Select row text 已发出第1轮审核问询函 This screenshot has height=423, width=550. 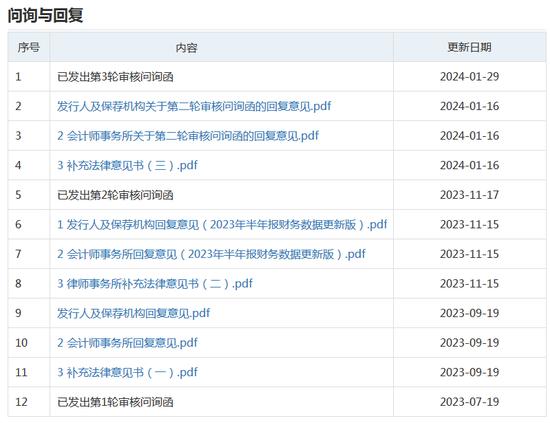click(x=115, y=402)
